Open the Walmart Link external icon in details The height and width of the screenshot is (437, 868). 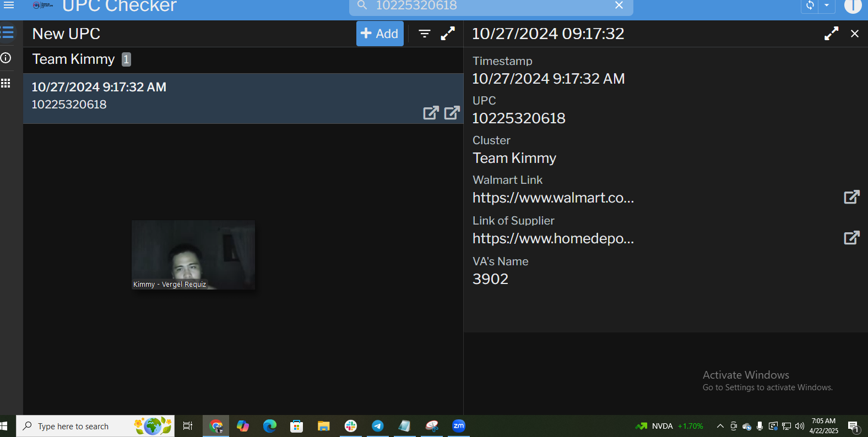click(851, 197)
